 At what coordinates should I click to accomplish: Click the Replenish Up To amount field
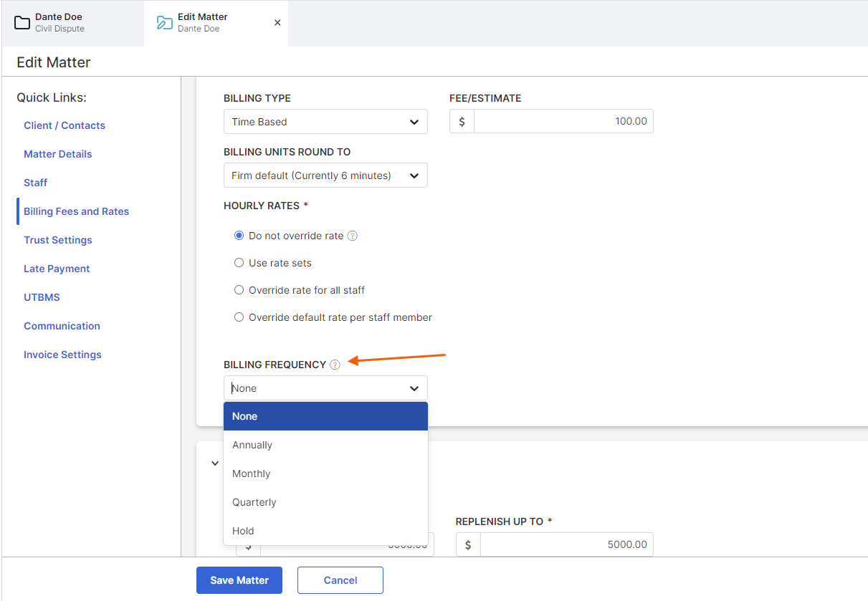567,544
